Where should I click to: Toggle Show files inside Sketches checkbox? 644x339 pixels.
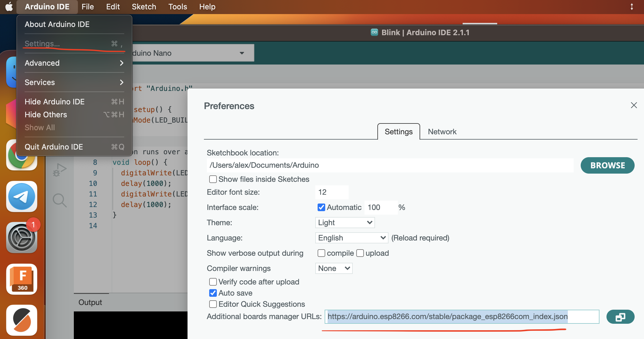click(213, 179)
